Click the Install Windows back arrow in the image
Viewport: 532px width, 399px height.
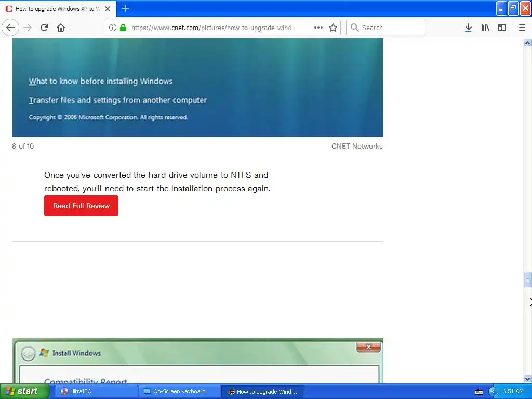(28, 353)
